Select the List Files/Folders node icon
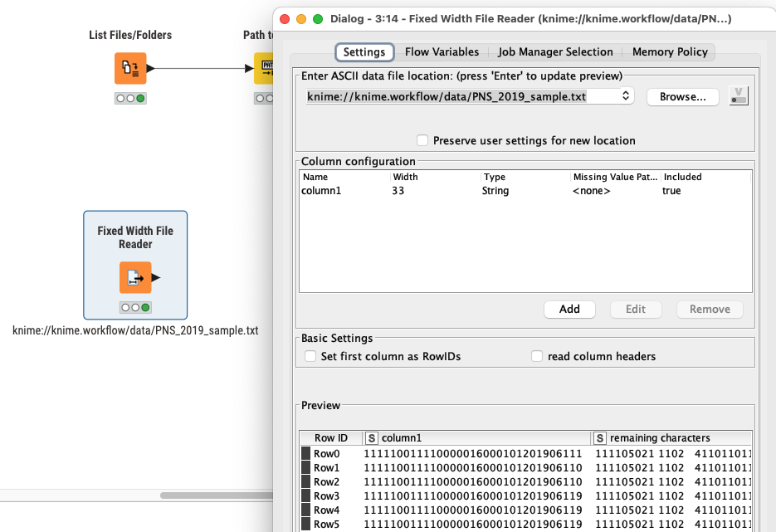The image size is (776, 532). pyautogui.click(x=129, y=69)
